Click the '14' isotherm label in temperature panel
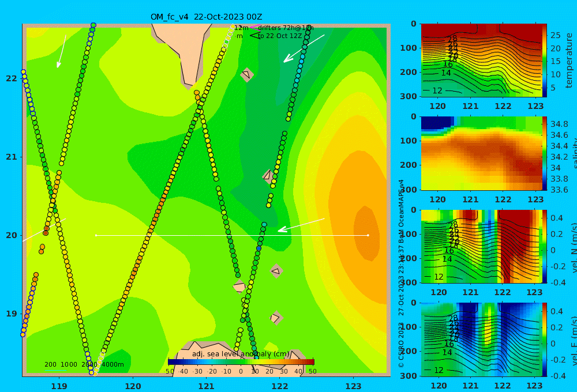This screenshot has height=392, width=577. click(x=446, y=73)
